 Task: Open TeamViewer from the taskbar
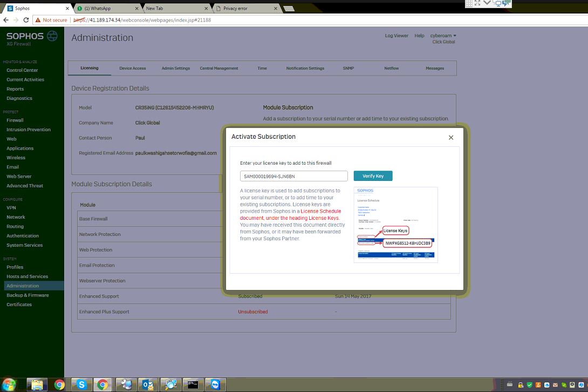coord(215,384)
